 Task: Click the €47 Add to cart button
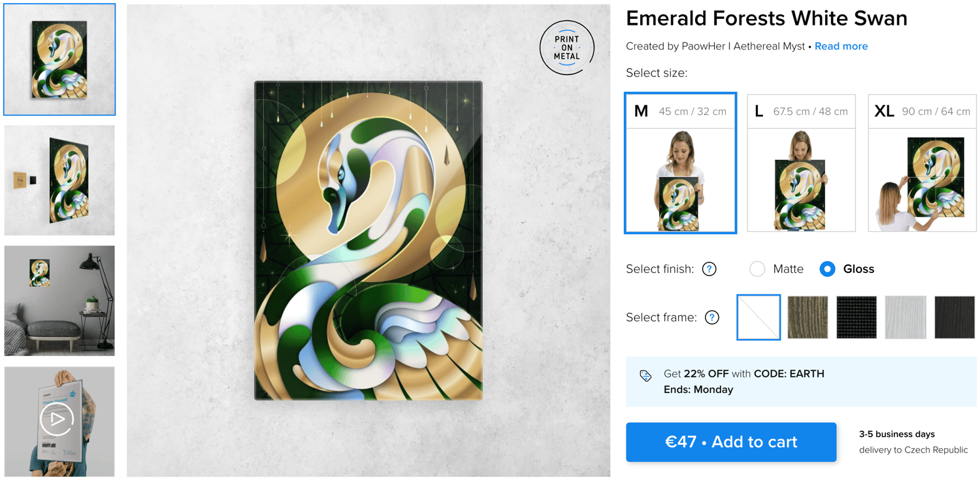731,442
